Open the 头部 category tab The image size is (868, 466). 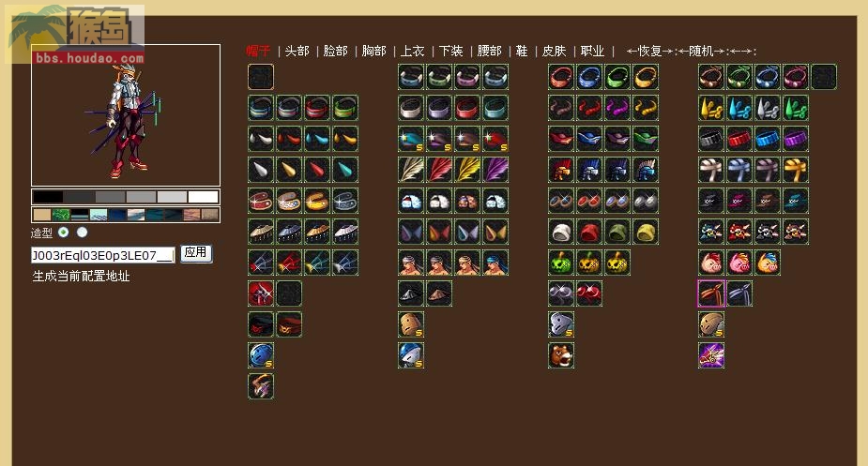[297, 51]
